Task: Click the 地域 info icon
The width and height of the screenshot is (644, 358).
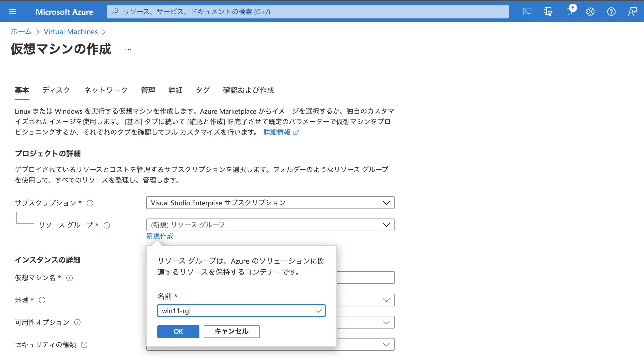Action: [42, 300]
